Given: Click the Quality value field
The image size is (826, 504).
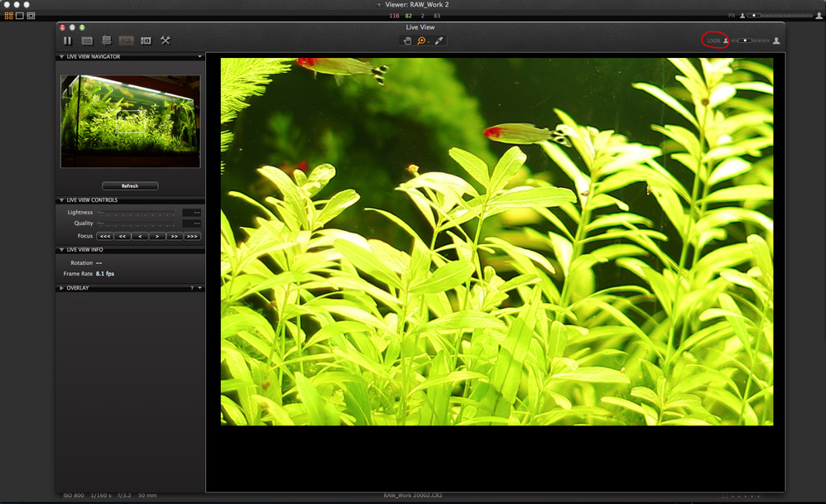Looking at the screenshot, I should 191,223.
